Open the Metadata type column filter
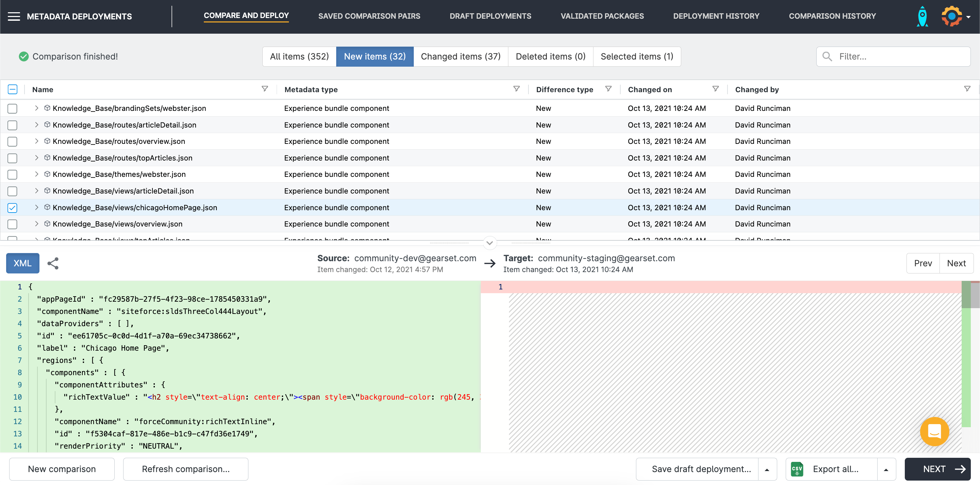Screen dimensions: 980x485 (516, 89)
